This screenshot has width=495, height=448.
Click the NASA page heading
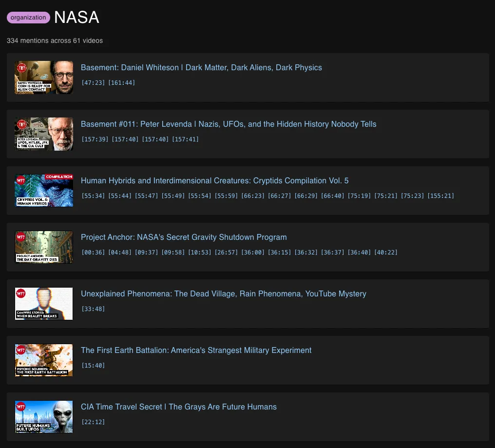pyautogui.click(x=76, y=18)
